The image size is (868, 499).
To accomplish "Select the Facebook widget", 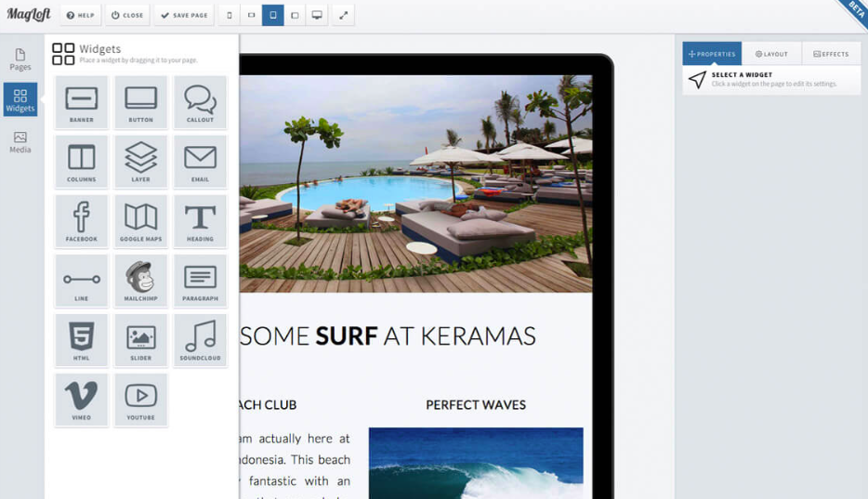I will coord(82,221).
